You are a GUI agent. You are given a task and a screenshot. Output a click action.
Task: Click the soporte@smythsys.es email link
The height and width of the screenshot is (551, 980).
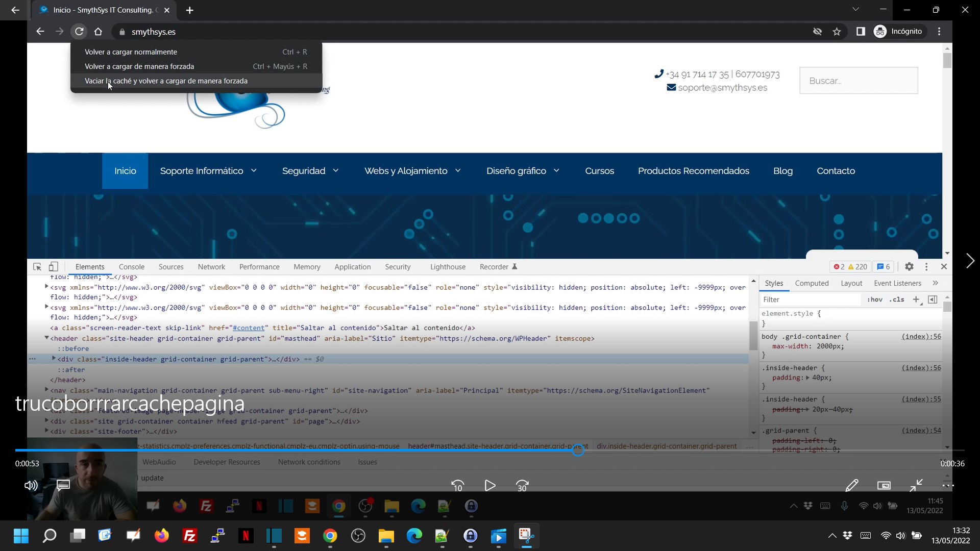tap(722, 88)
